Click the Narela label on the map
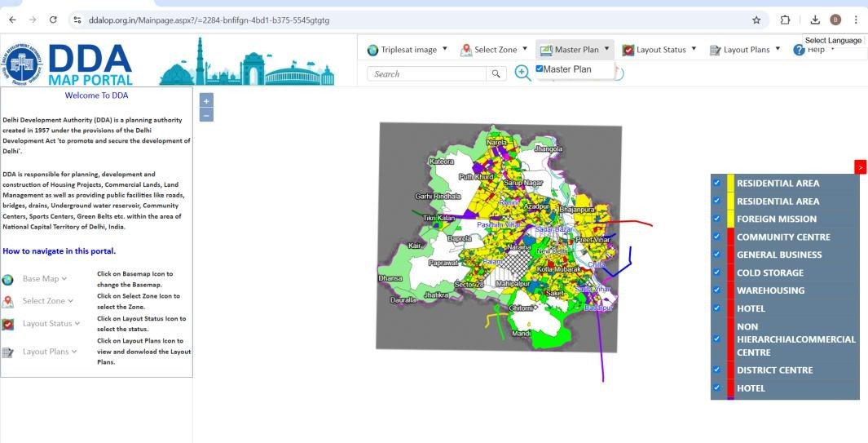Viewport: 868px width, 443px height. pyautogui.click(x=496, y=143)
